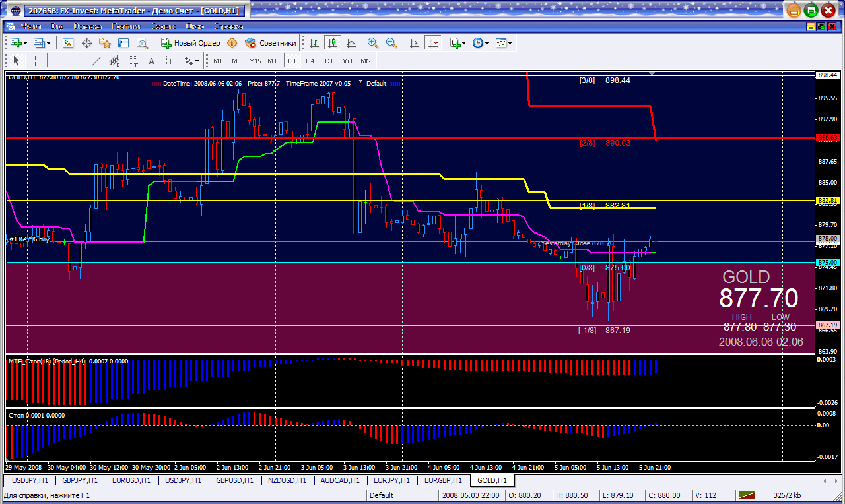The width and height of the screenshot is (845, 504).
Task: Expand the templates dropdown arrow
Action: click(x=510, y=43)
